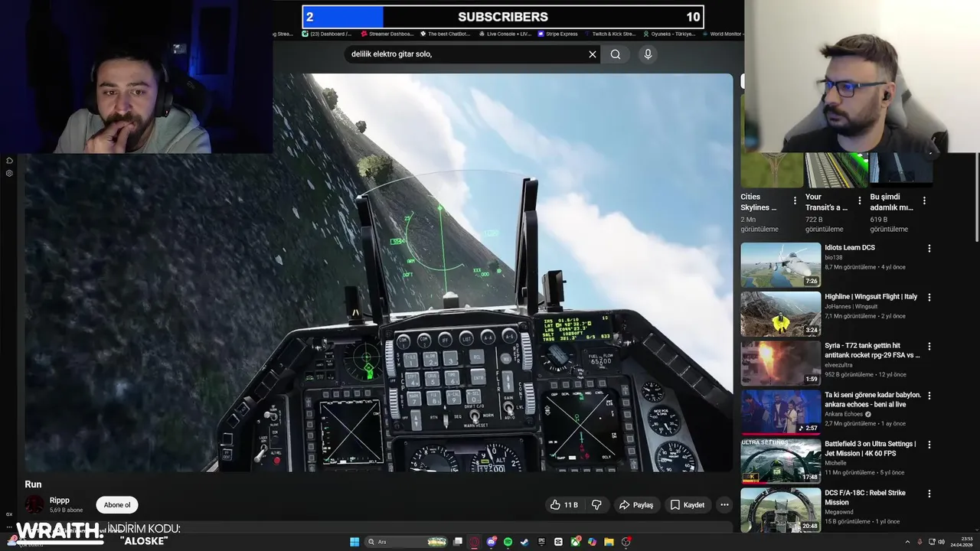Image resolution: width=980 pixels, height=551 pixels.
Task: Open the Megaownd channel link
Action: point(839,512)
